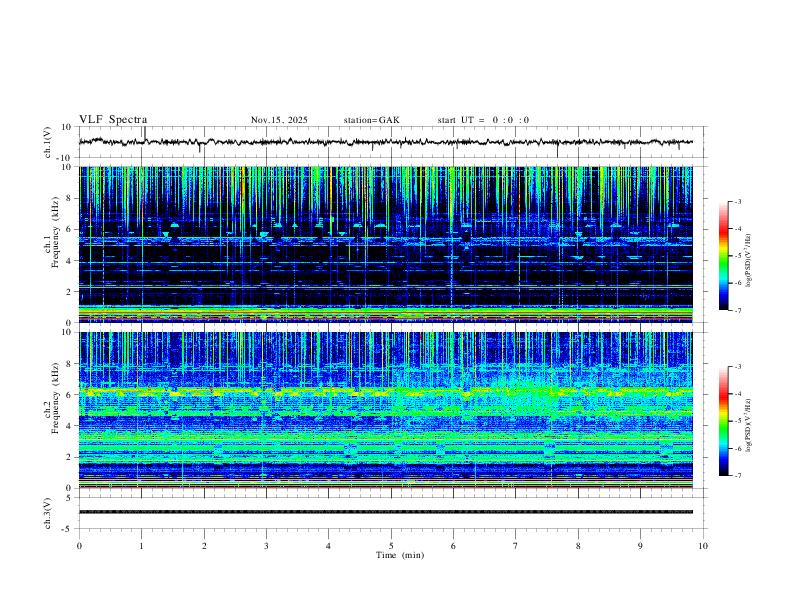792x612 pixels.
Task: Click the "station=GAK" label
Action: (371, 120)
